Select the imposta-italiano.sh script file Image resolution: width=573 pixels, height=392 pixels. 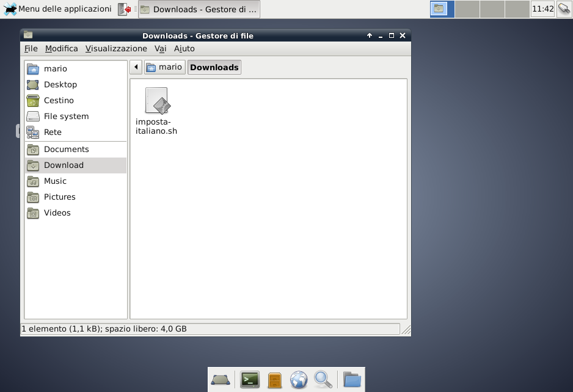click(x=156, y=111)
